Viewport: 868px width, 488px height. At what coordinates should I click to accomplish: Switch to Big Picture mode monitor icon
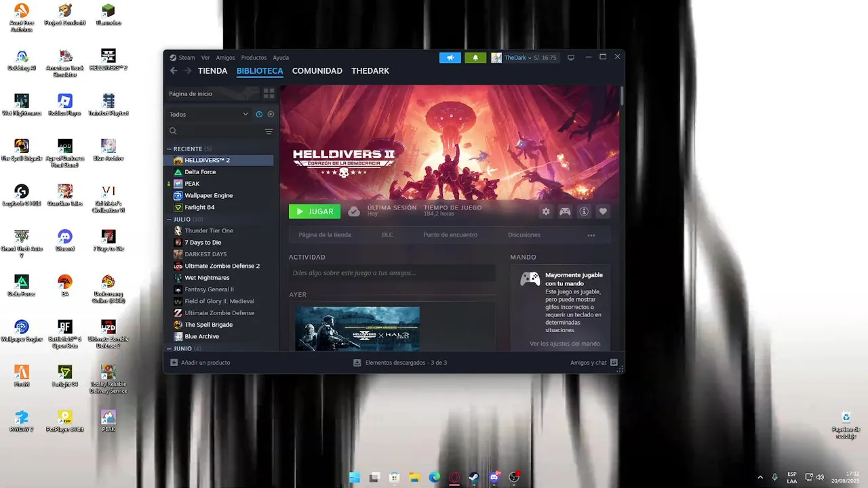571,58
